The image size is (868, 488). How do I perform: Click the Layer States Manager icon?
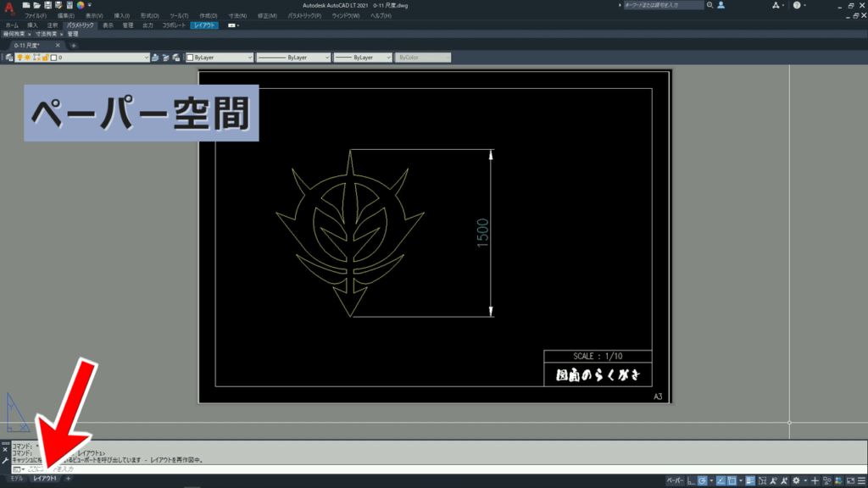pyautogui.click(x=176, y=58)
